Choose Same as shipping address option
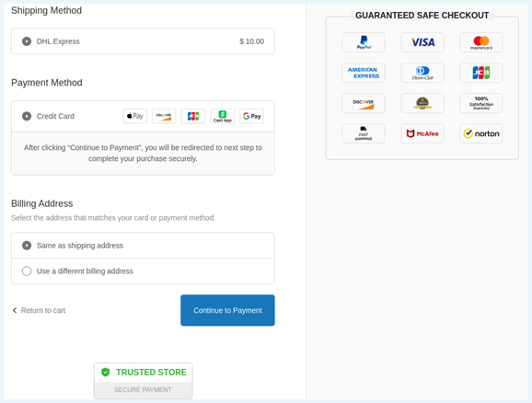The image size is (532, 403). point(143,246)
